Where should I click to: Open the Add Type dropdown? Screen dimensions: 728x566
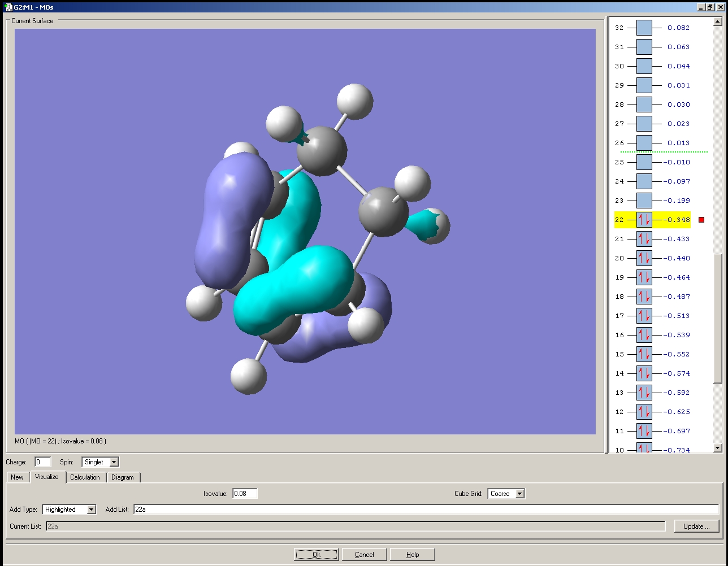pos(92,510)
